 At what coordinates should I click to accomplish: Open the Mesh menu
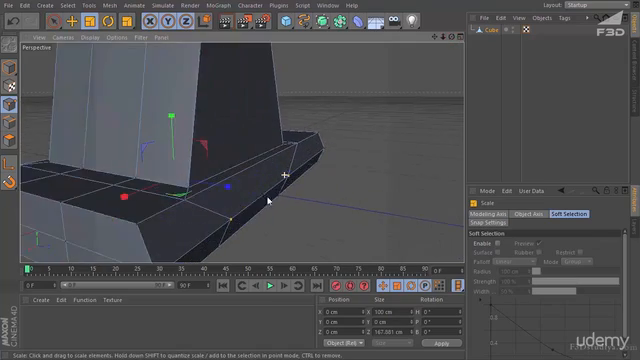click(109, 5)
